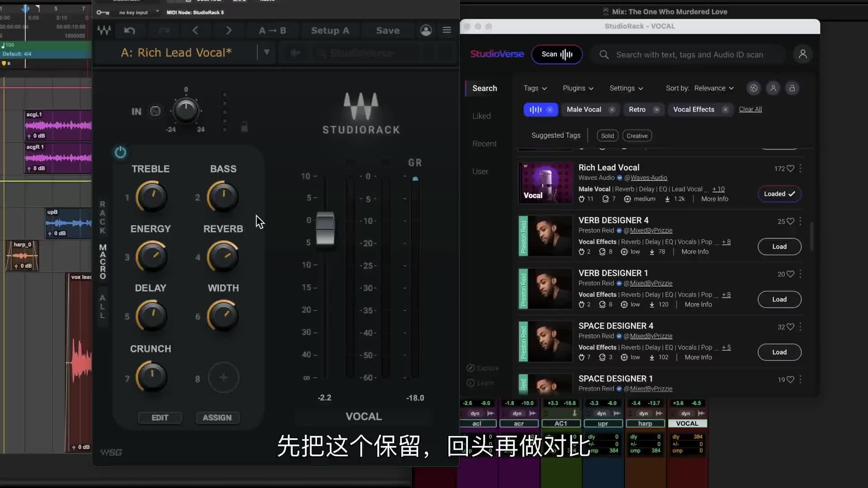868x488 pixels.
Task: Expand the Tags filter dropdown
Action: [535, 88]
